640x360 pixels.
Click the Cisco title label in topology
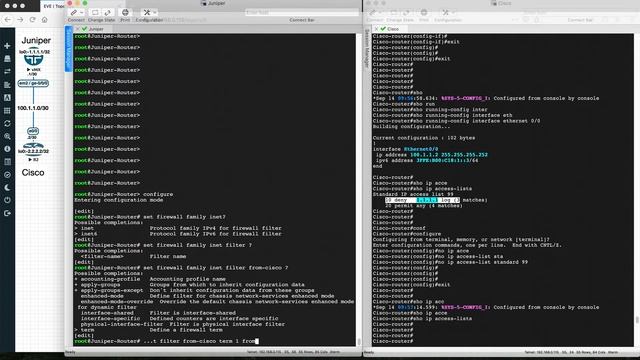click(33, 173)
